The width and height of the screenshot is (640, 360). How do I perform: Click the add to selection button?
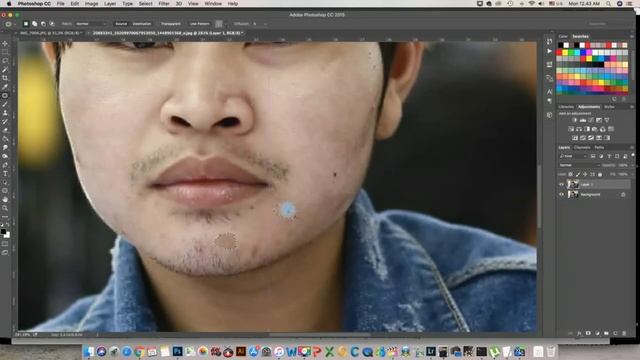34,24
